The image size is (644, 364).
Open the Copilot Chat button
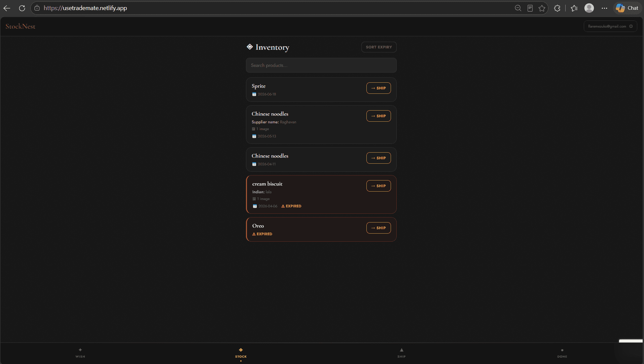point(627,8)
